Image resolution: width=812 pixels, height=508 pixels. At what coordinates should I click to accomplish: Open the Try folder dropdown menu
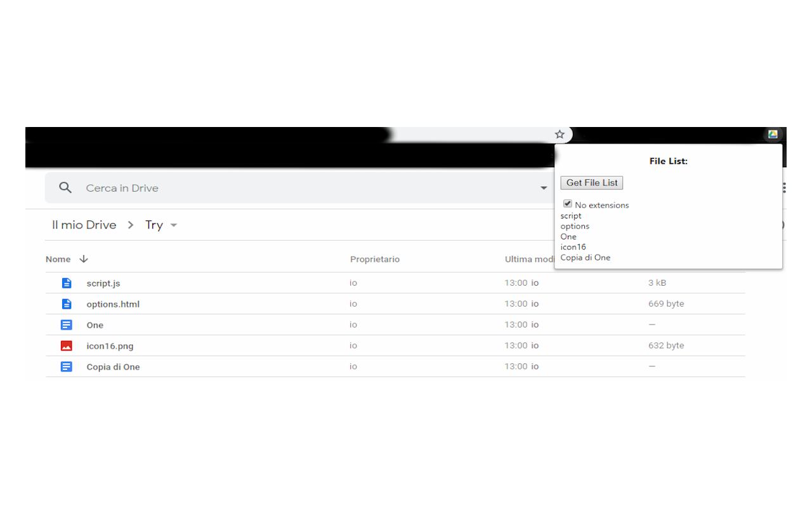click(174, 225)
